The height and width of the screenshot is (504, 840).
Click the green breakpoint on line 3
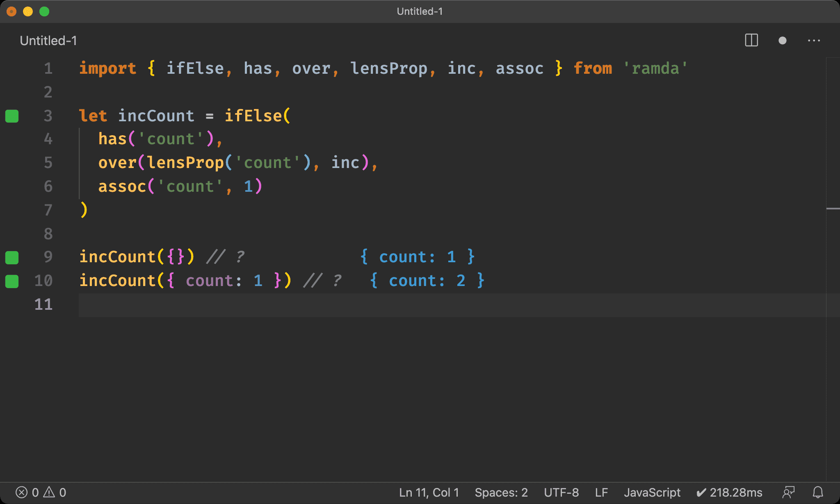coord(13,116)
